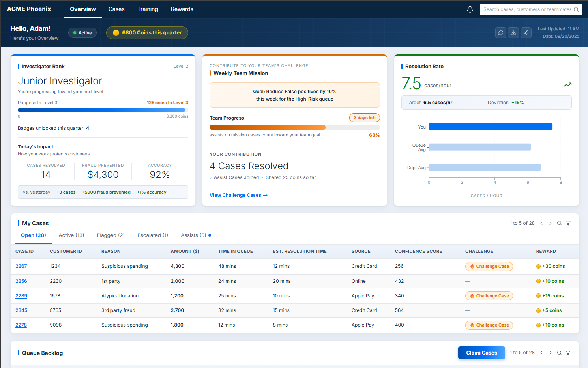
Task: Go to previous page in My Cases
Action: tap(541, 223)
